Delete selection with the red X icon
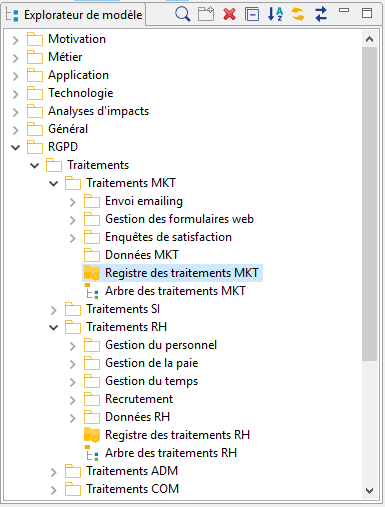Viewport: 385px width, 507px height. 229,14
